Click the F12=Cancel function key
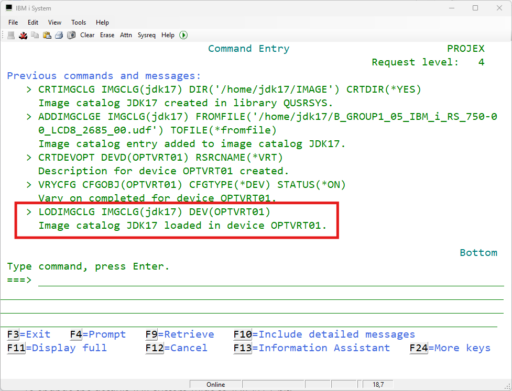This screenshot has width=512, height=391. [x=176, y=348]
